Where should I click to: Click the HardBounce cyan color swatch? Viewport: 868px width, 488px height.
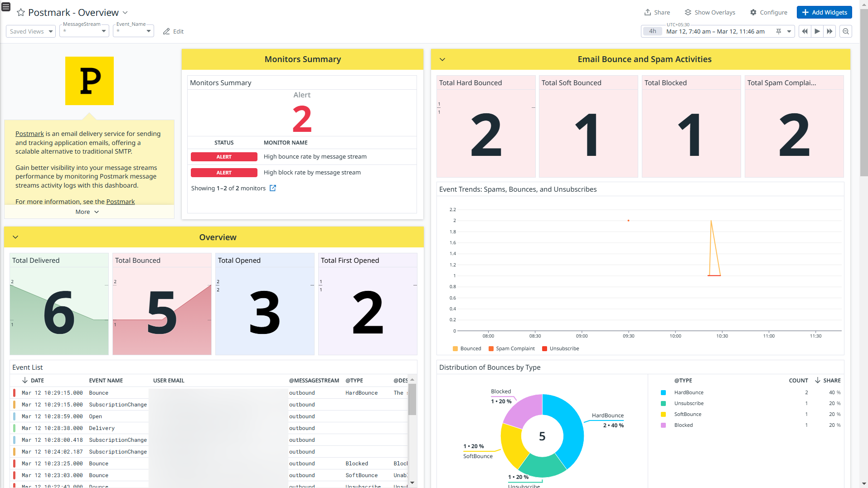click(663, 392)
